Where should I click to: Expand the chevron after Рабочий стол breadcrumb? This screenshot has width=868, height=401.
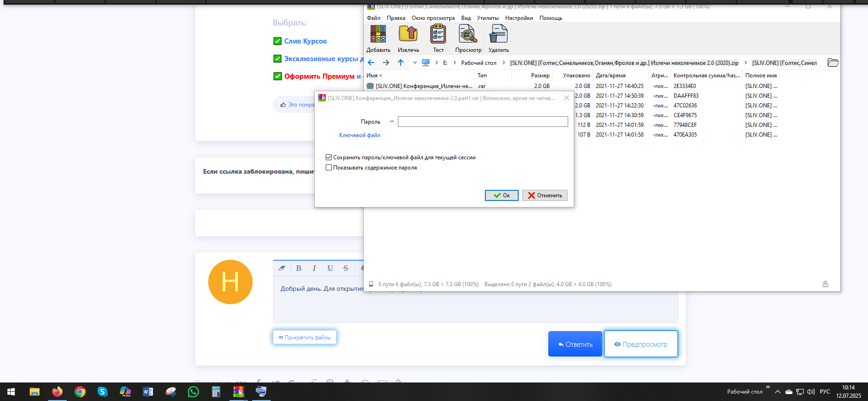(503, 63)
